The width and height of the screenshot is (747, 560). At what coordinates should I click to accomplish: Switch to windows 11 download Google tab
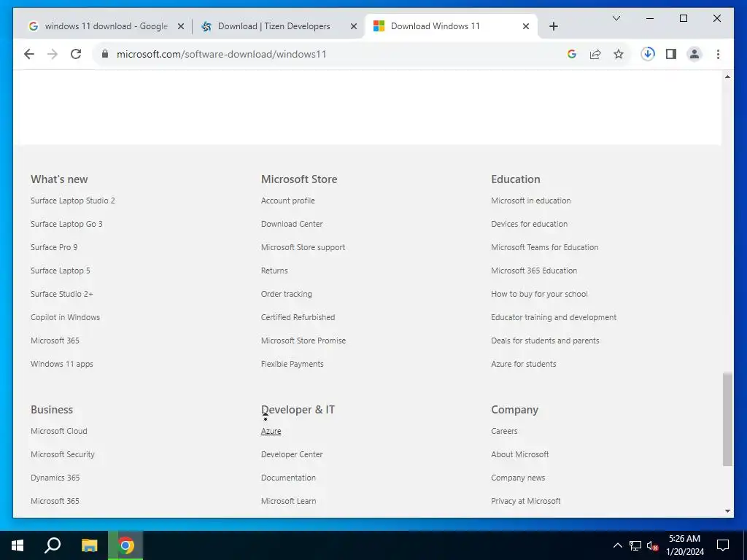point(105,26)
